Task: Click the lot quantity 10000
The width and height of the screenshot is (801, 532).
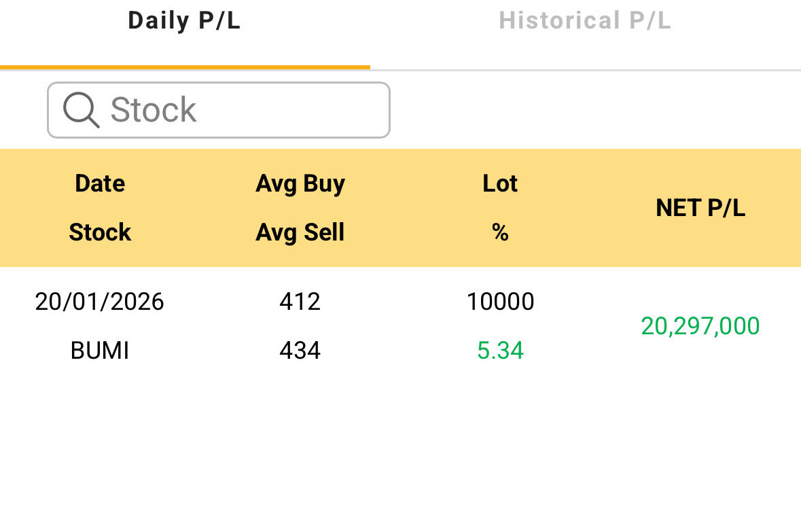Action: point(500,302)
